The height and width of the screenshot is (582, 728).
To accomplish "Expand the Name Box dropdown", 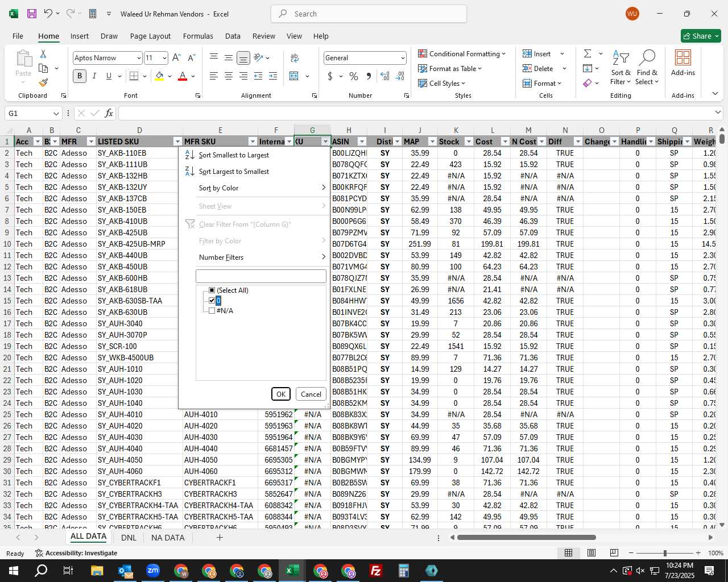I will click(x=56, y=113).
